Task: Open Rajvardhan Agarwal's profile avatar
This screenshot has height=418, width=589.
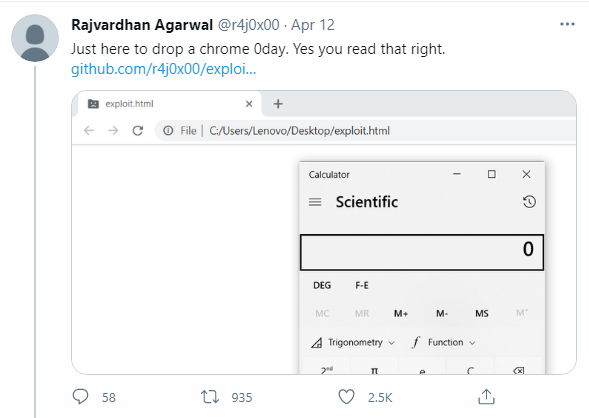Action: pyautogui.click(x=35, y=38)
